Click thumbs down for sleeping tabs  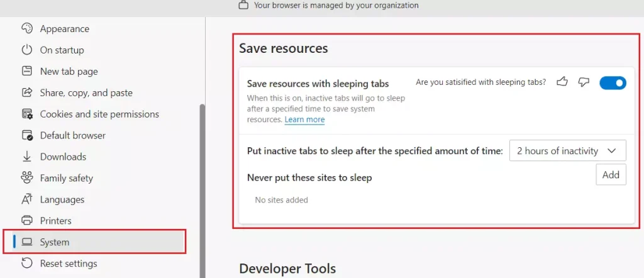coord(584,82)
